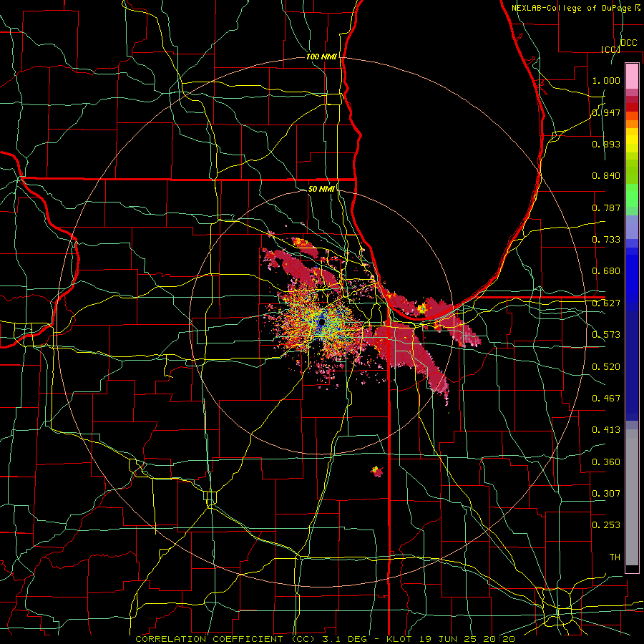Click the 0.307 scale value
Image resolution: width=644 pixels, height=644 pixels.
click(x=606, y=494)
